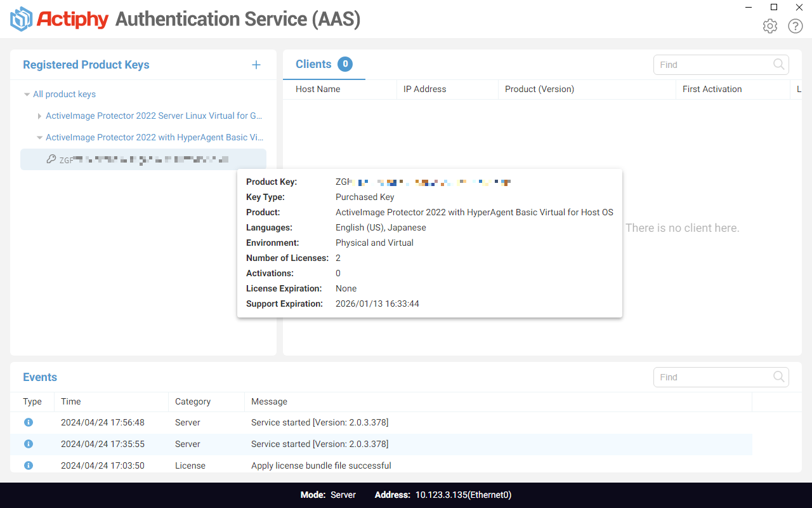Click the key icon next to ZGF entry
The width and height of the screenshot is (812, 508).
[x=51, y=159]
